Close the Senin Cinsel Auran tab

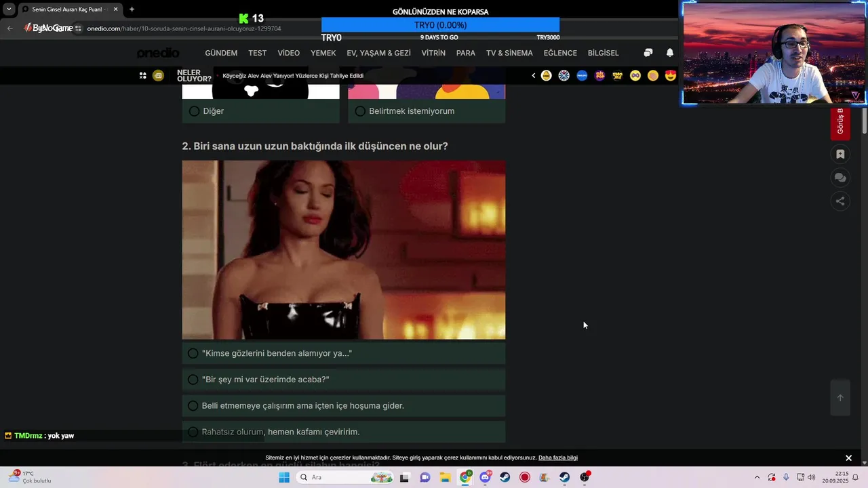tap(115, 9)
